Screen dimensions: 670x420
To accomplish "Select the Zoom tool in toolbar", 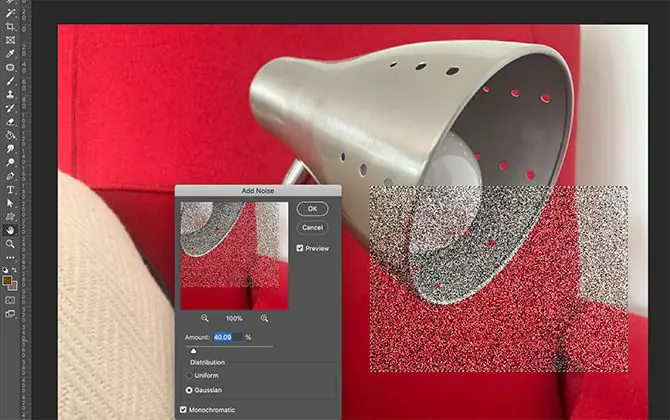I will tap(10, 243).
